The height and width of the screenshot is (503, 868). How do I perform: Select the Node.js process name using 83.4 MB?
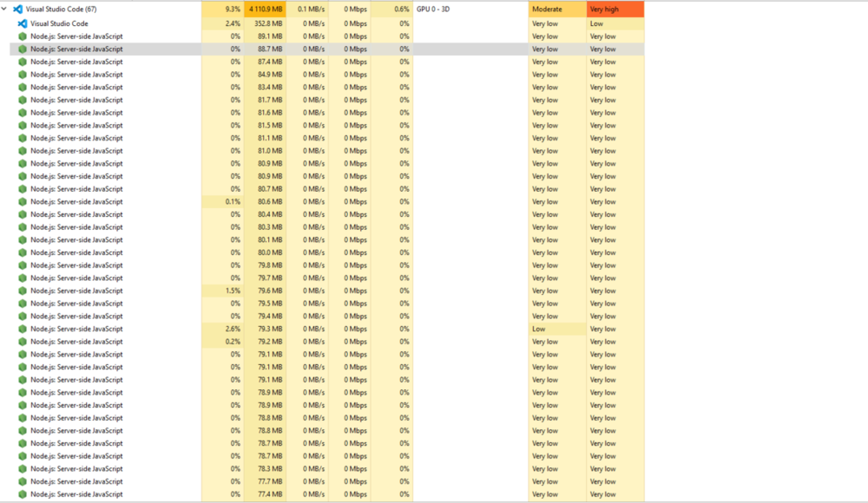[76, 87]
